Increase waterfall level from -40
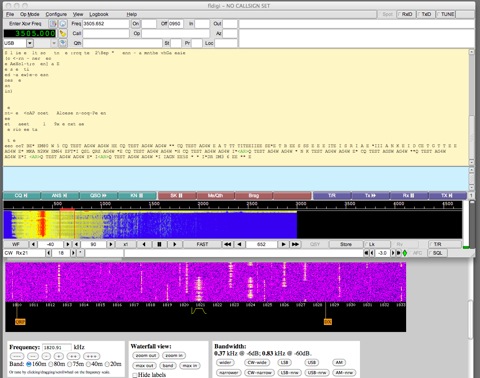The image size is (480, 378). pos(68,244)
